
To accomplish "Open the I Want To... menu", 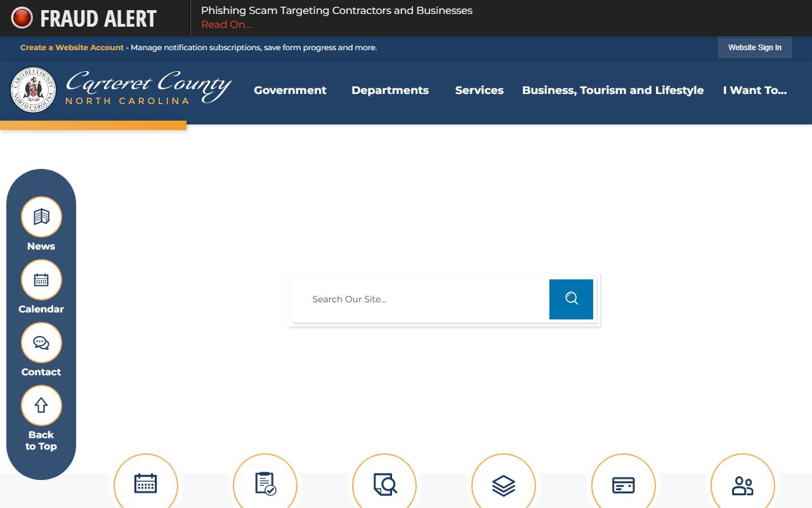I will point(755,90).
